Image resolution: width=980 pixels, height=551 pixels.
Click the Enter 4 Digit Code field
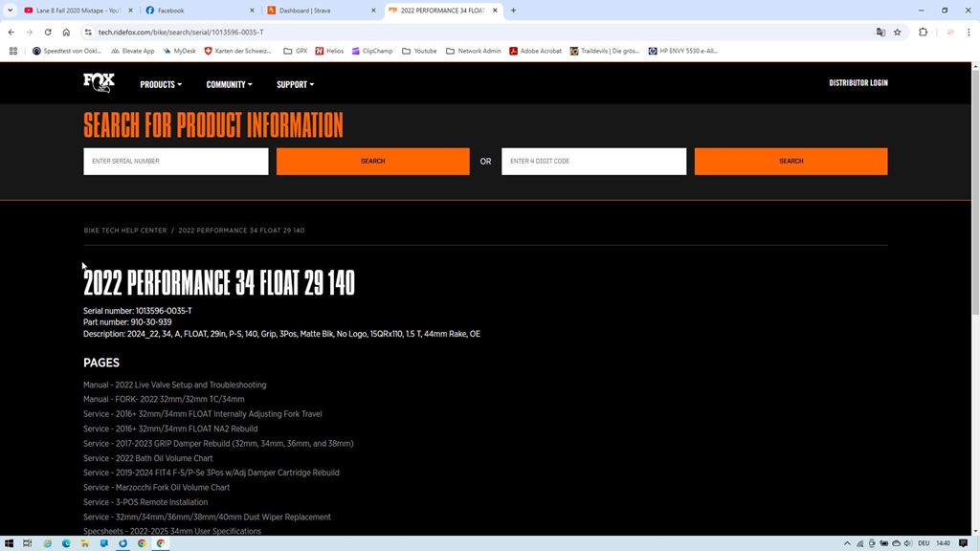pos(593,161)
